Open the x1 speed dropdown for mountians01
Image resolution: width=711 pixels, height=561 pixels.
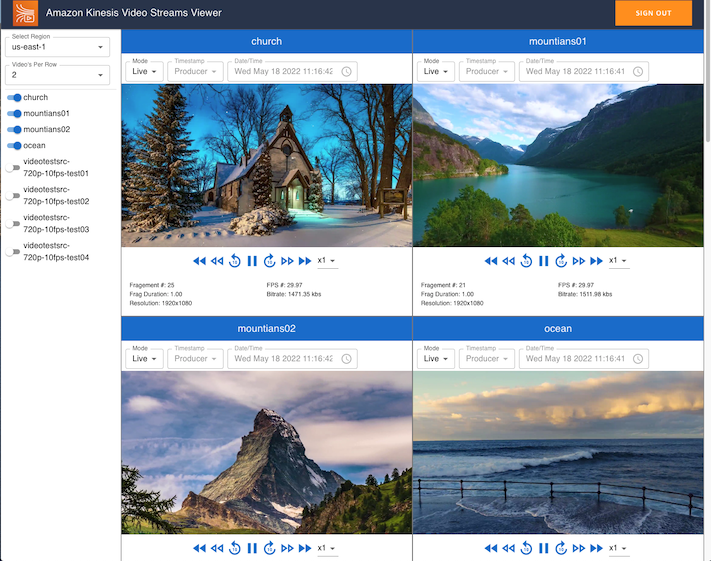click(x=619, y=261)
